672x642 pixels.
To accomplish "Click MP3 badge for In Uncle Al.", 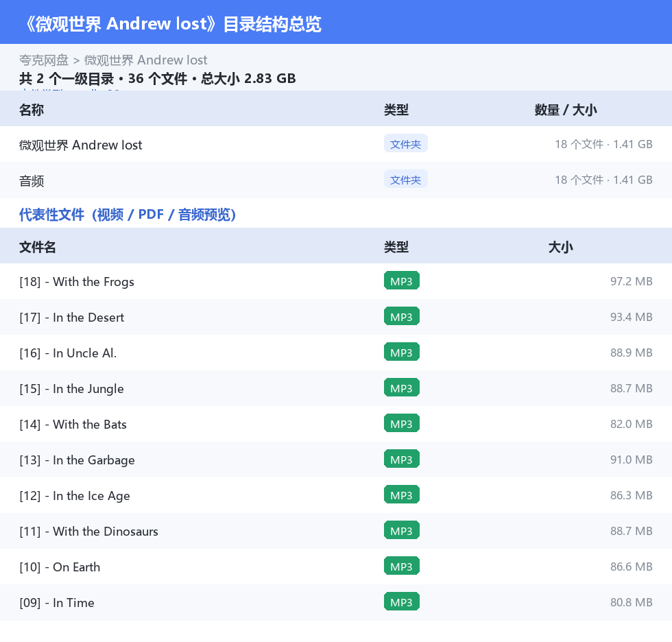I will point(402,352).
